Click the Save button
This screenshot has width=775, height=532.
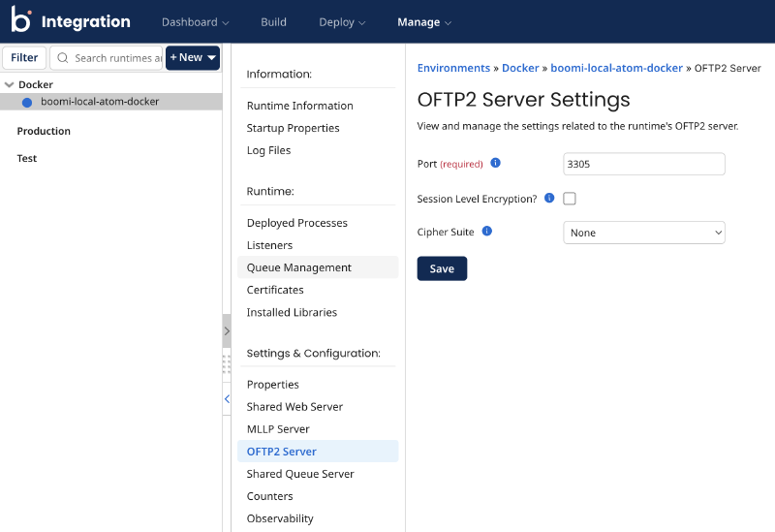(x=442, y=268)
